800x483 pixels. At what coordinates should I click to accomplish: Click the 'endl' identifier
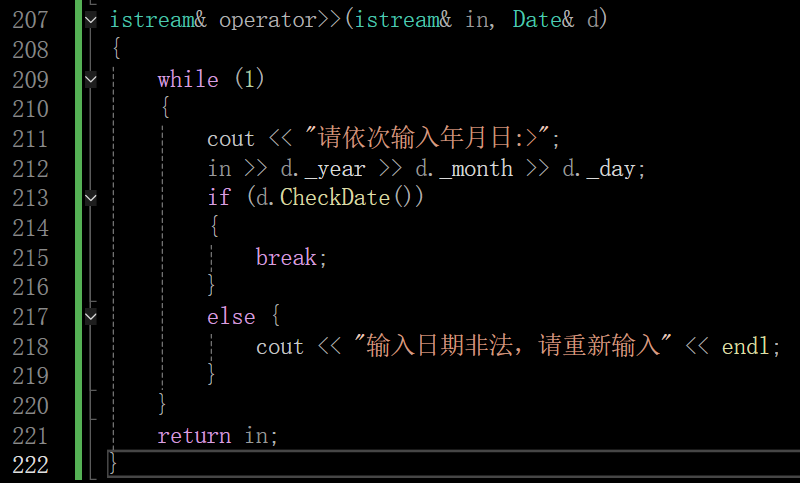pyautogui.click(x=745, y=346)
